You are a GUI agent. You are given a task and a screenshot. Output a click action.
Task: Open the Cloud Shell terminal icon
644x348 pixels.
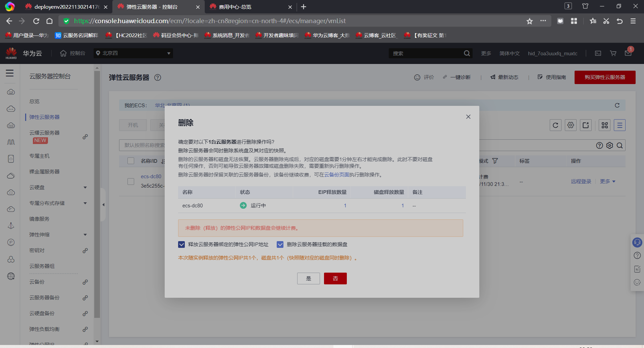[x=598, y=53]
